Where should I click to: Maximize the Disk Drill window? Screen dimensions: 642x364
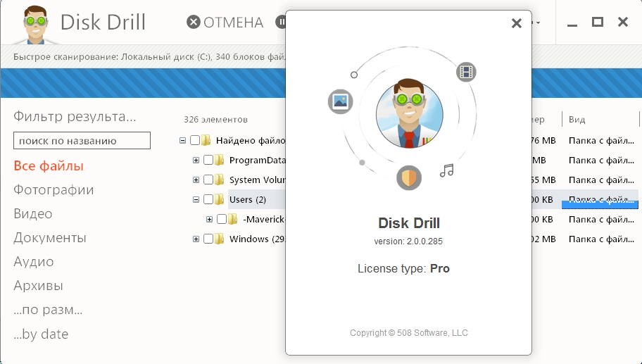click(598, 22)
